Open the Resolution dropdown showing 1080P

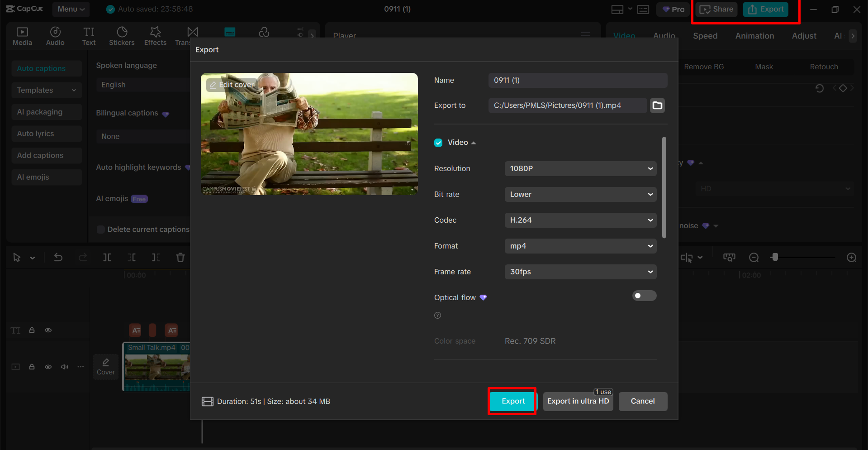580,168
